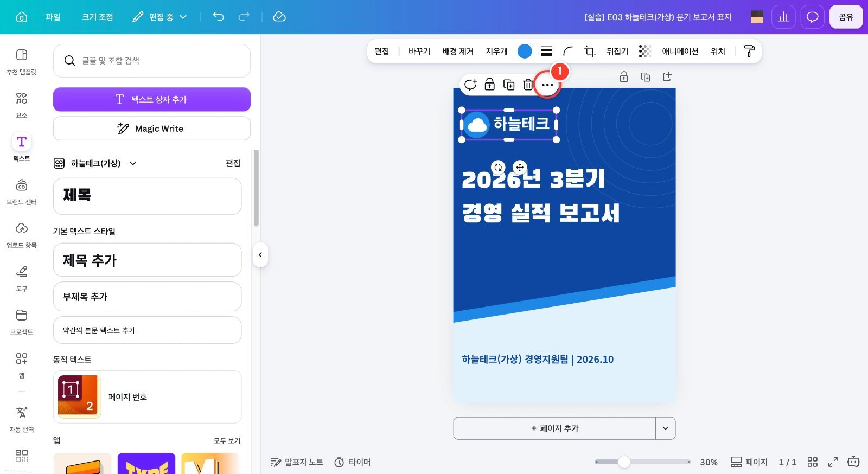Expand 편집 중 mode dropdown
Screen dimensions: 868x474
[x=159, y=17]
